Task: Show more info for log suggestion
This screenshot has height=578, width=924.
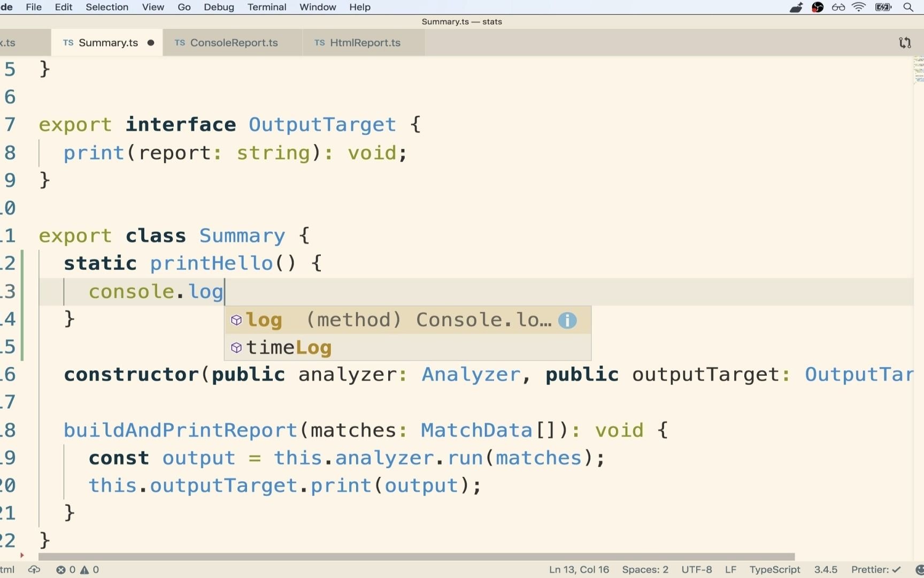Action: (567, 320)
